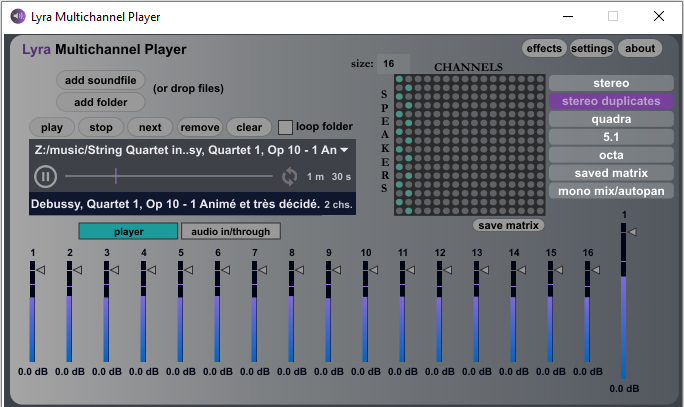
Task: Select the 5.1 routing preset
Action: 611,137
